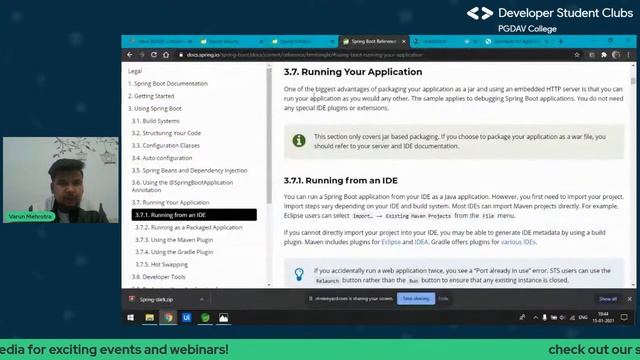Click the lightbulb tip icon
The height and width of the screenshot is (360, 640).
coord(299,274)
